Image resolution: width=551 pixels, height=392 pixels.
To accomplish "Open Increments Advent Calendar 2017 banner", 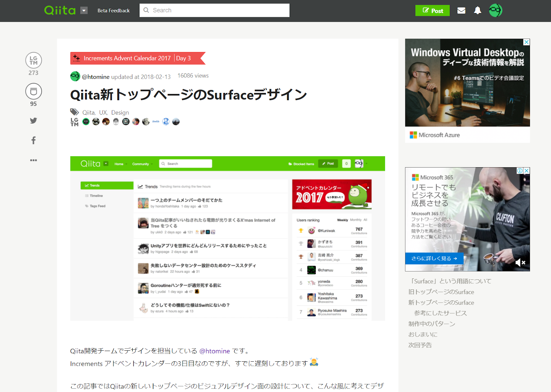I will coord(127,58).
